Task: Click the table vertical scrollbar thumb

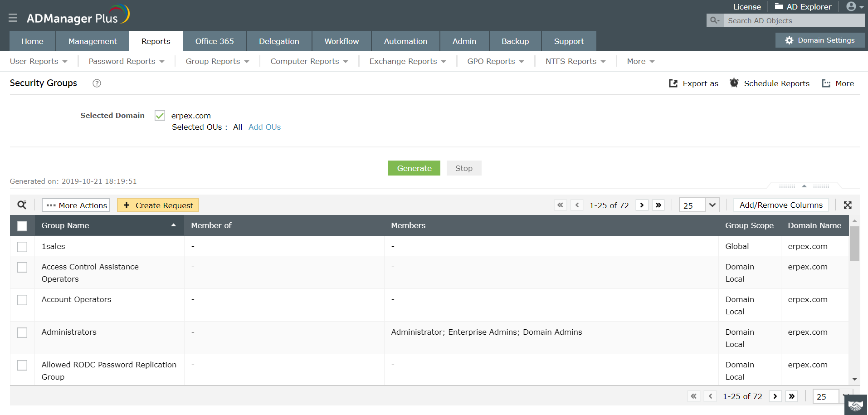Action: (854, 244)
